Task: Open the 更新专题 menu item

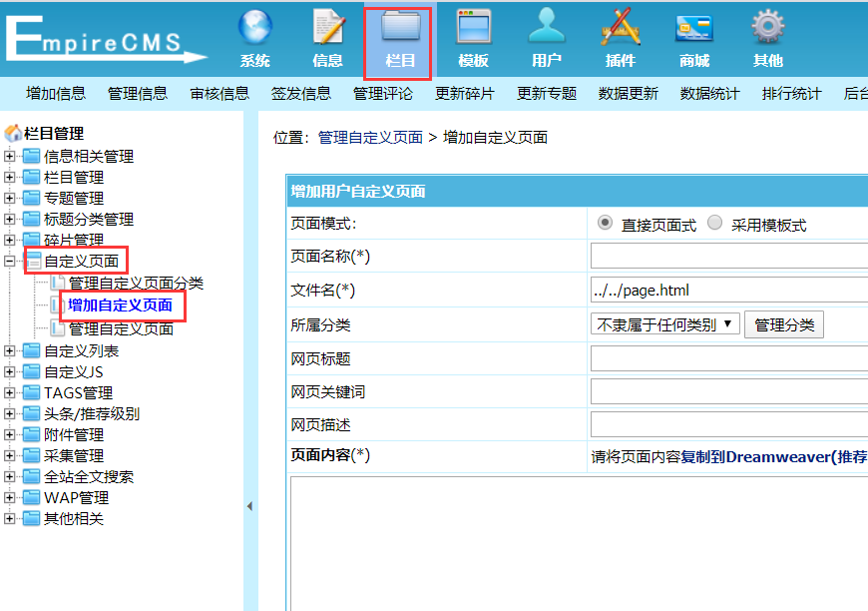Action: pyautogui.click(x=547, y=94)
